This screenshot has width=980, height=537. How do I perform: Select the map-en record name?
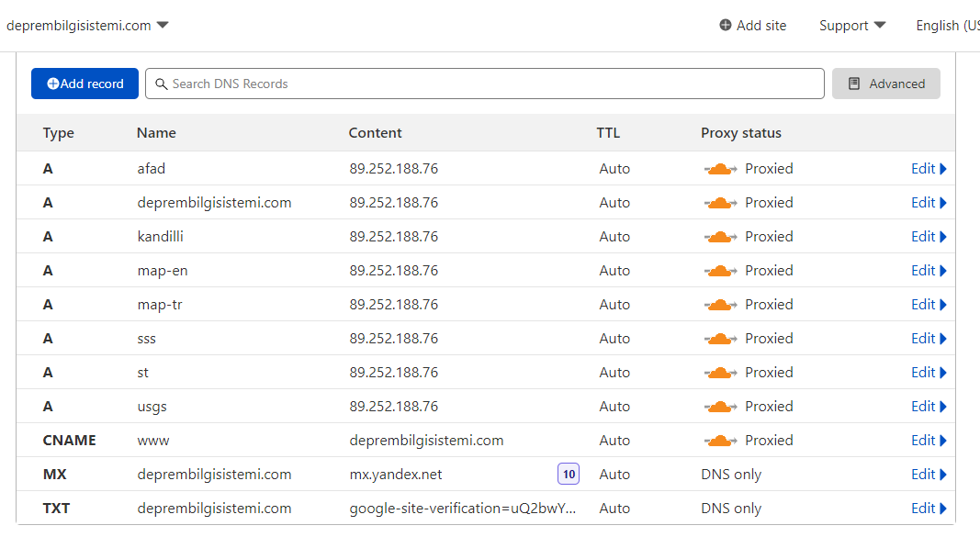[x=163, y=271]
